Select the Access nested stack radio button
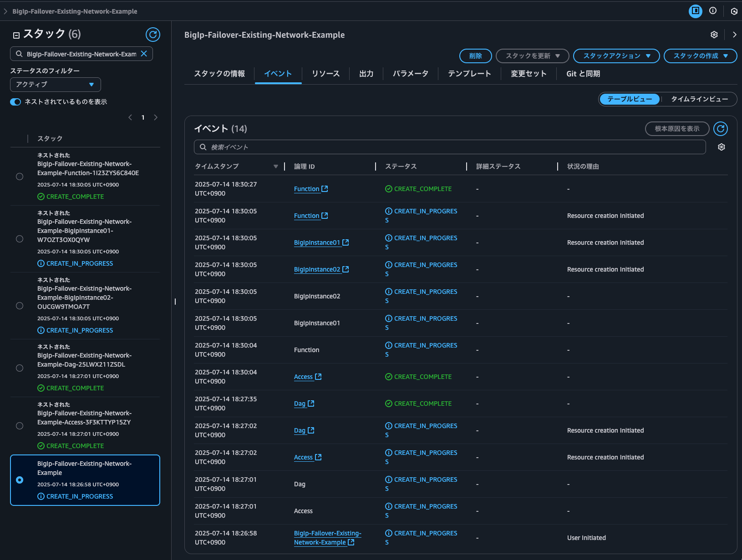The width and height of the screenshot is (742, 560). click(x=20, y=426)
